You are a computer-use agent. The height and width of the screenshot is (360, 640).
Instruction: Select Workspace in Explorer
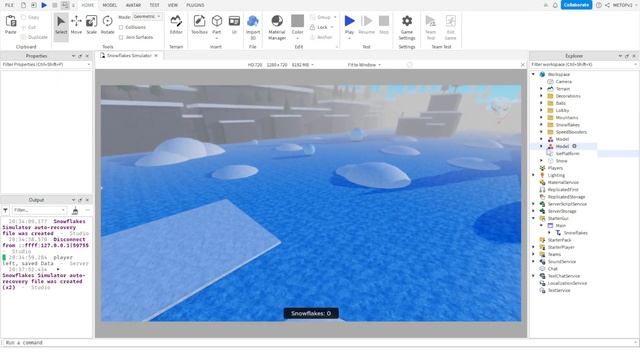(x=558, y=74)
